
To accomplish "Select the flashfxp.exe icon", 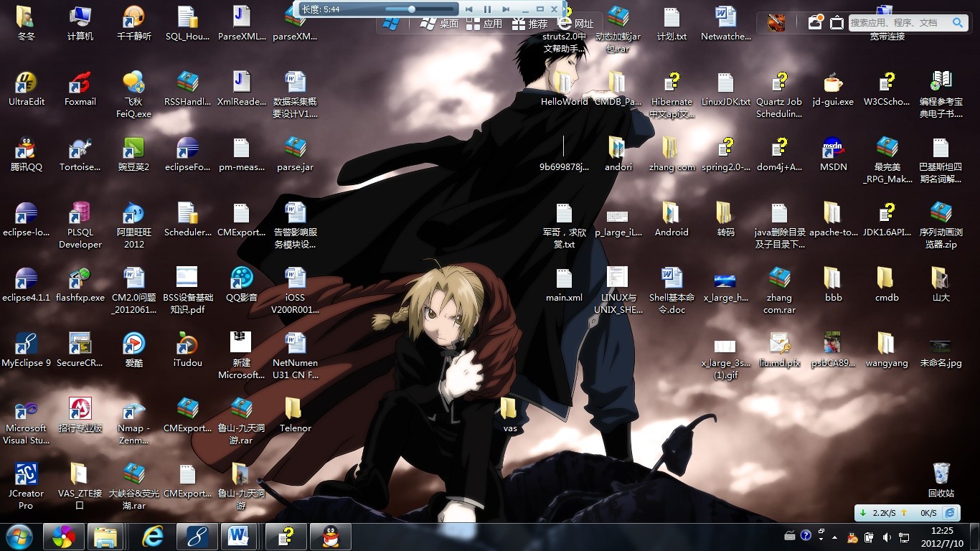I will point(80,285).
